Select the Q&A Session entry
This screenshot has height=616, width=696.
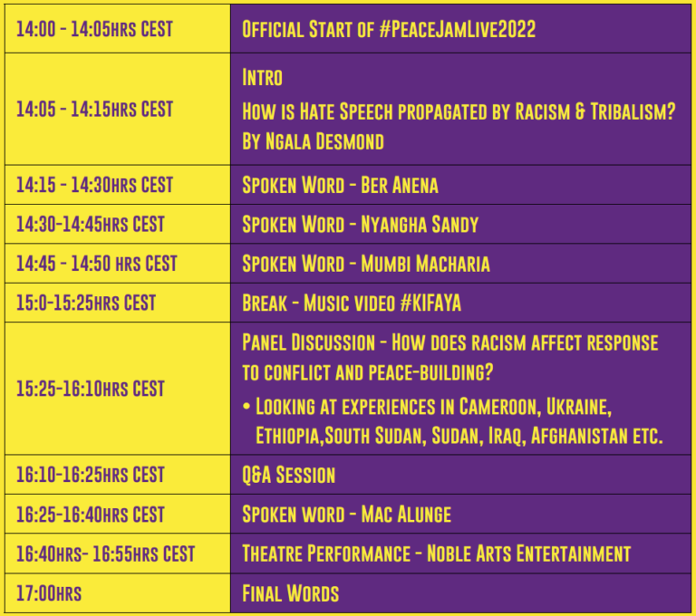[288, 475]
